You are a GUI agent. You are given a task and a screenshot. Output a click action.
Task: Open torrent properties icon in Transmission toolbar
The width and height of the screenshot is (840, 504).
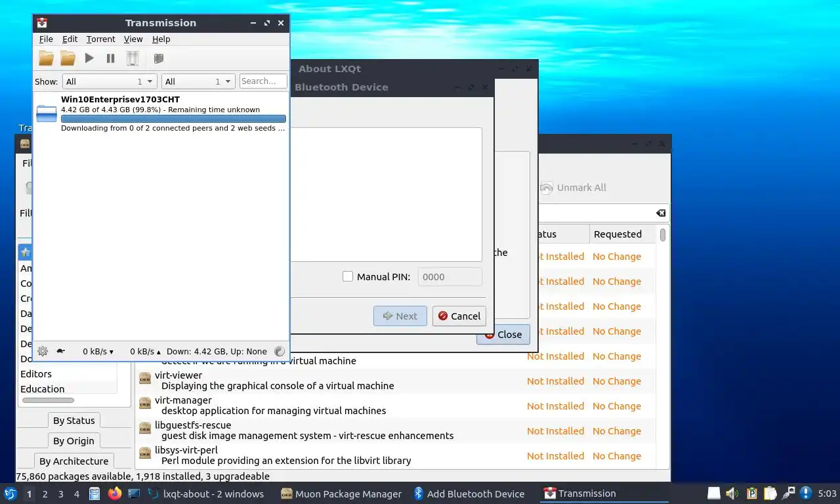pyautogui.click(x=158, y=58)
